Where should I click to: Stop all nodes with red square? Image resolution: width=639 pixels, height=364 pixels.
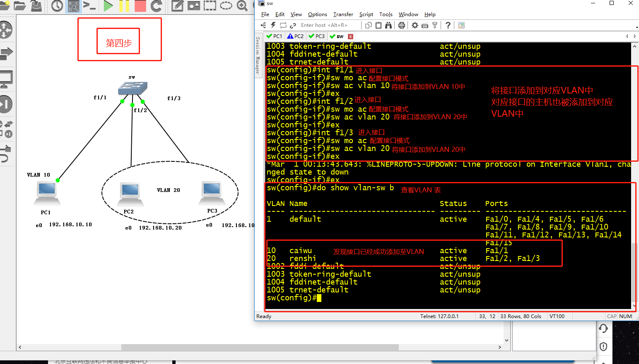pos(140,6)
